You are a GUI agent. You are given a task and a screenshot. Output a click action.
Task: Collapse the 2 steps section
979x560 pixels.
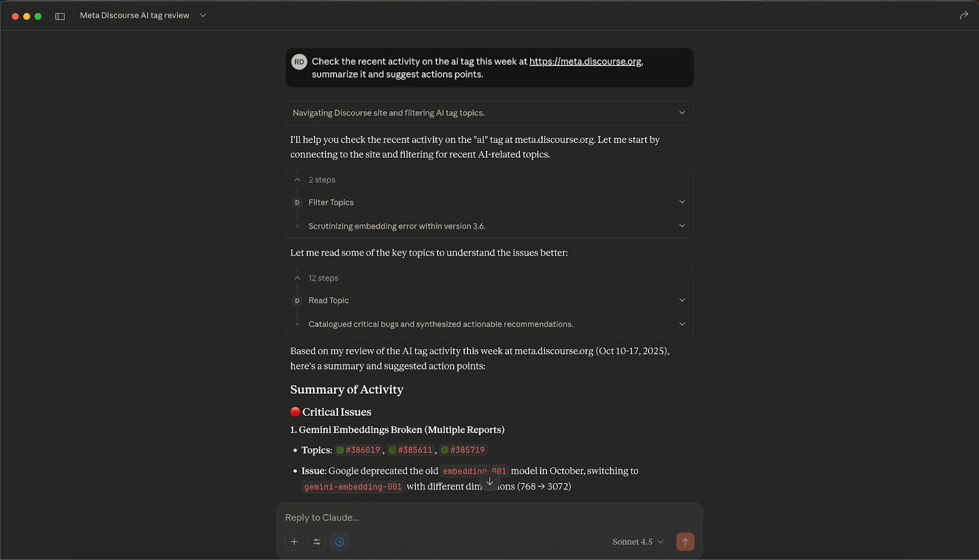tap(297, 179)
